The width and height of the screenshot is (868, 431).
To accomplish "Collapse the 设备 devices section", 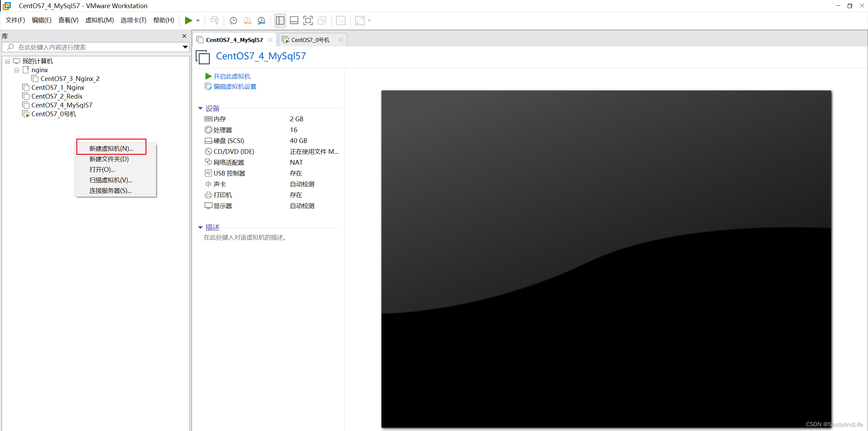I will pyautogui.click(x=200, y=108).
